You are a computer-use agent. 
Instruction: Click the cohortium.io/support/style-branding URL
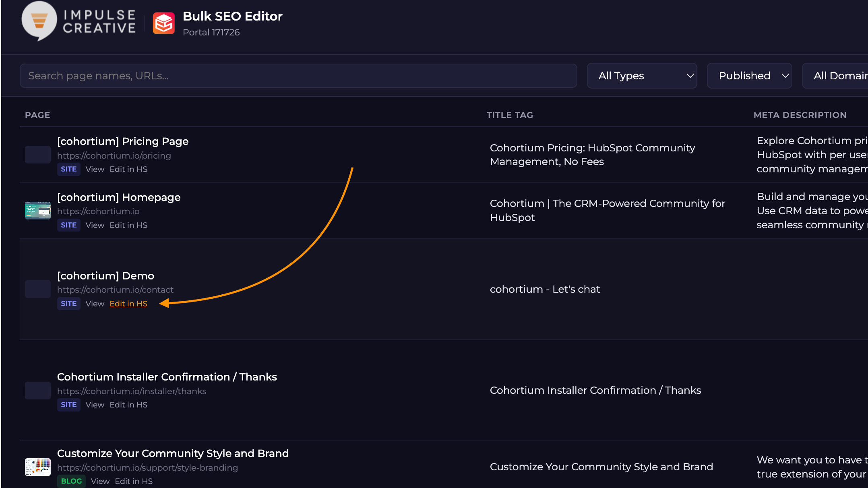tap(147, 468)
